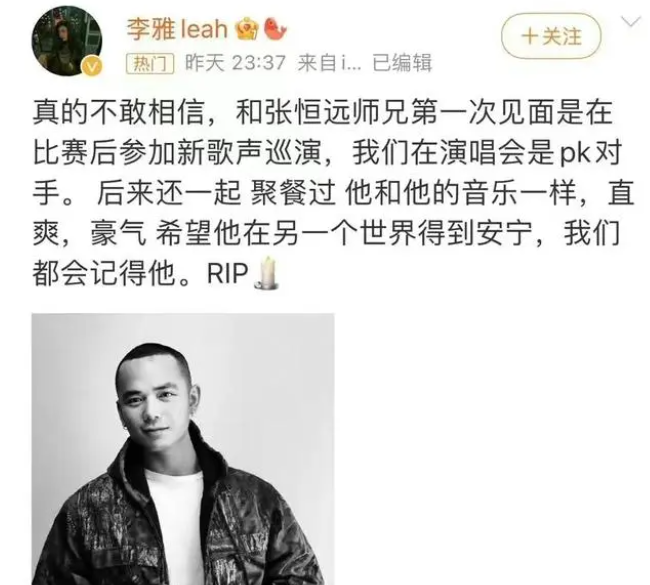Open the black-and-white portrait photo

pos(183,449)
